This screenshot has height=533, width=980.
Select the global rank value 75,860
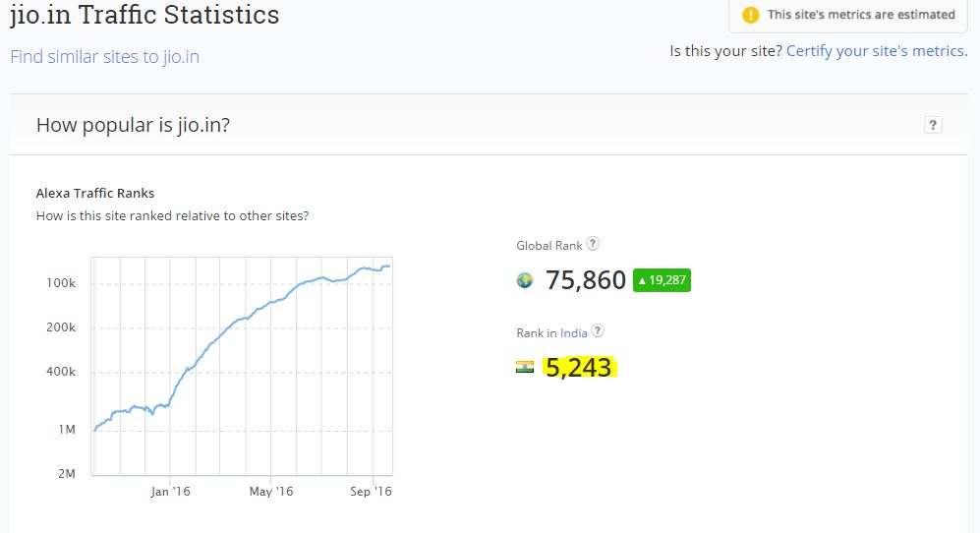[x=586, y=280]
